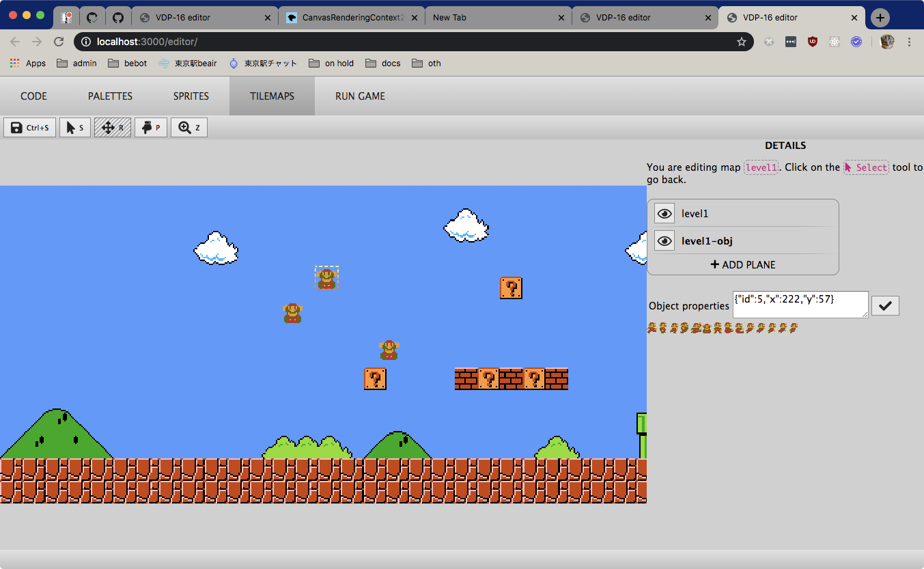Select the dashed-outline Mario sprite on canvas

326,278
